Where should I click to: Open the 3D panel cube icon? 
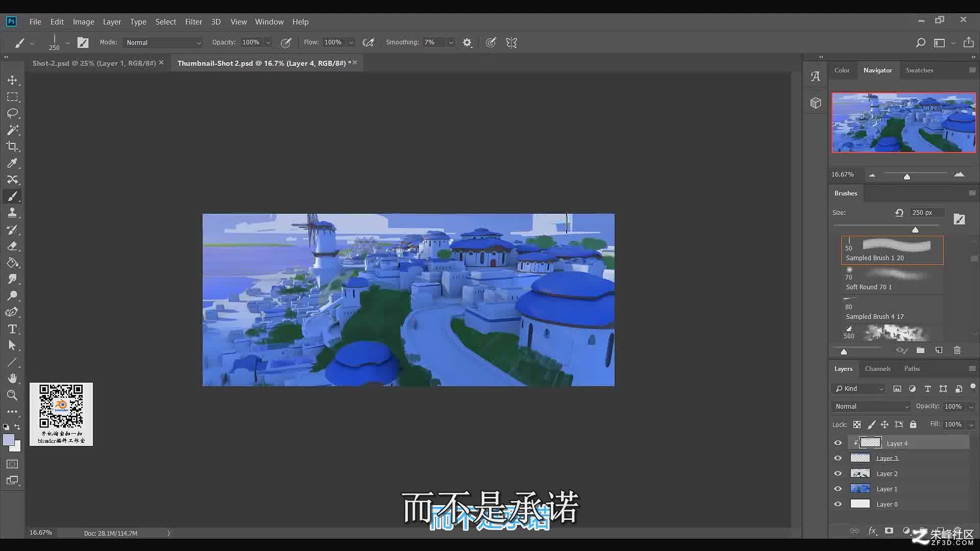[816, 103]
